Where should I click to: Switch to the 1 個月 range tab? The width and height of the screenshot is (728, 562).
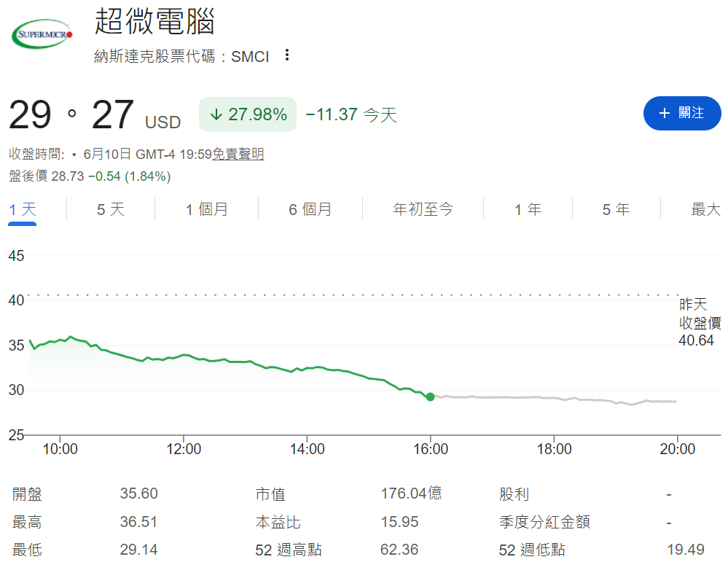(207, 209)
